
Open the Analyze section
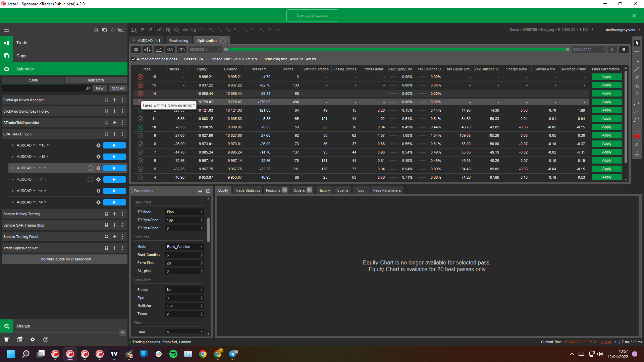(x=64, y=326)
